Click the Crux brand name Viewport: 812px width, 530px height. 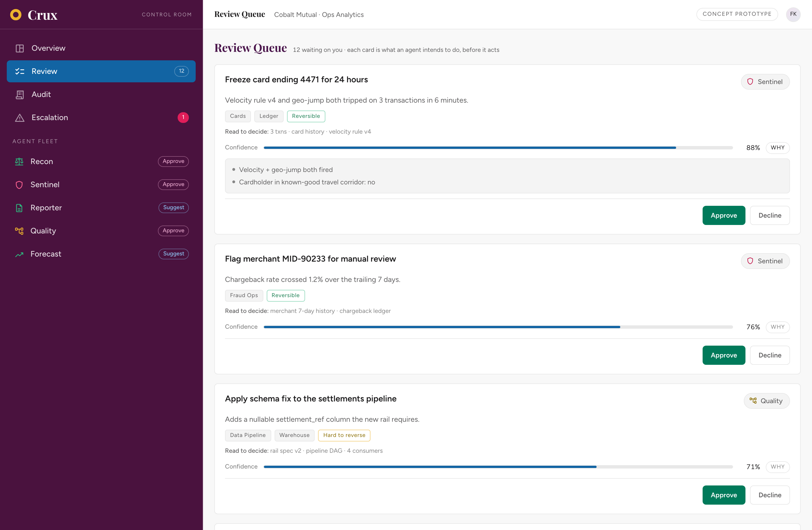43,15
